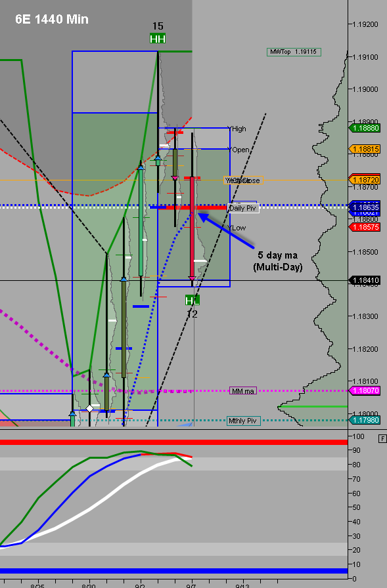Select the magenta 1.18070 price tag
The width and height of the screenshot is (387, 588).
tap(365, 390)
